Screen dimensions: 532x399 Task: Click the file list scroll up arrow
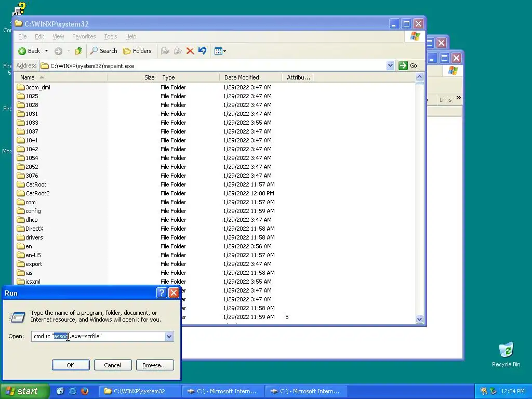pyautogui.click(x=419, y=77)
